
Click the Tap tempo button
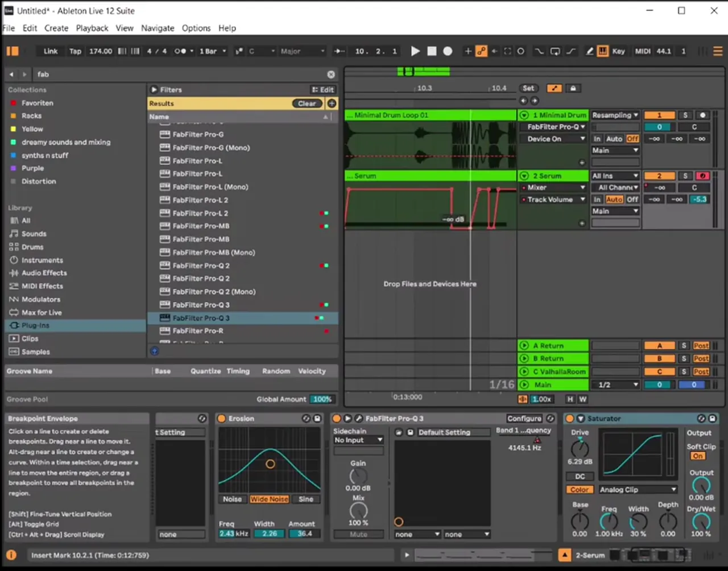pyautogui.click(x=75, y=51)
